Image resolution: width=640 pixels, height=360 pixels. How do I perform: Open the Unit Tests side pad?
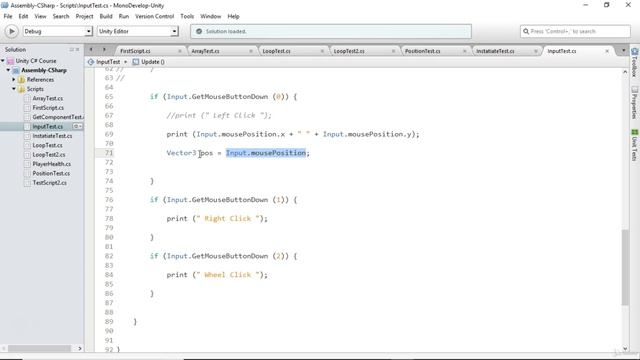coord(634,145)
